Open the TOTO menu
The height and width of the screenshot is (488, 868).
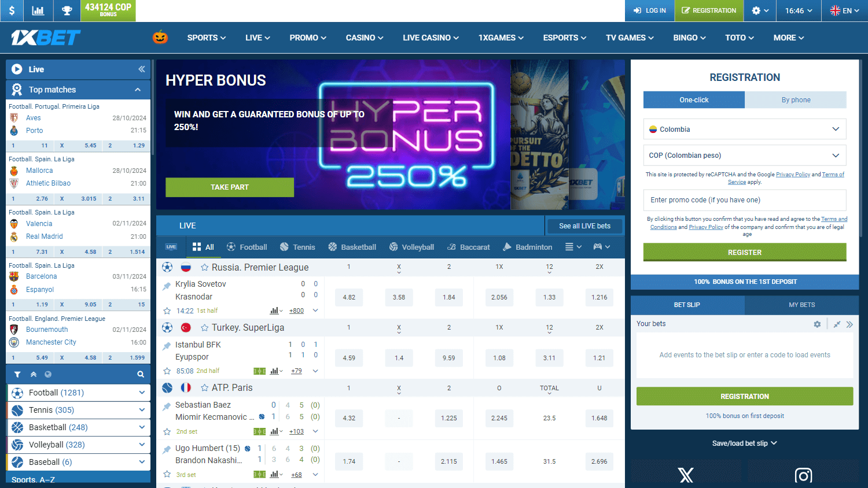click(740, 38)
